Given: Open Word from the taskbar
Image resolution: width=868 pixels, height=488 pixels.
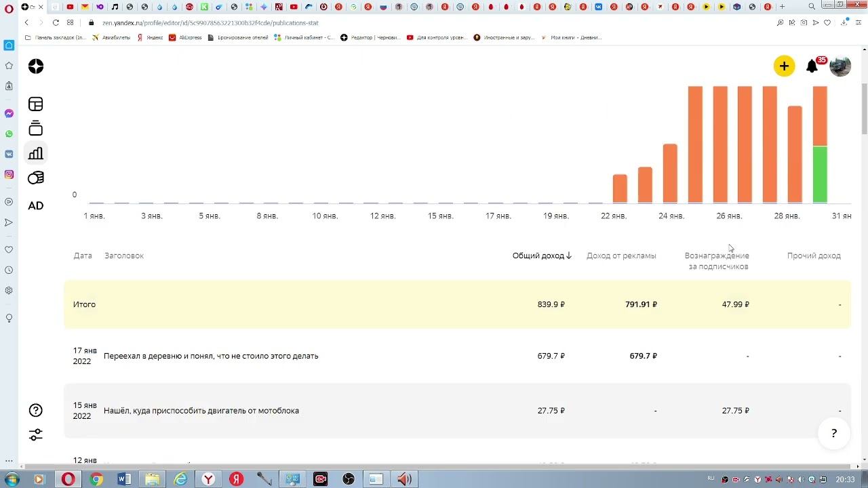Looking at the screenshot, I should tap(124, 479).
